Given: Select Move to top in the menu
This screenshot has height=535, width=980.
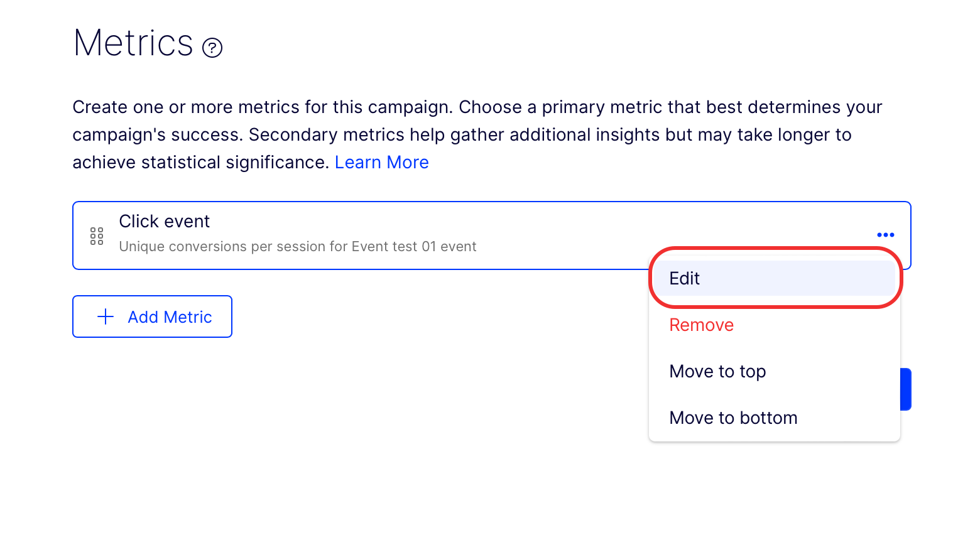Looking at the screenshot, I should click(717, 371).
